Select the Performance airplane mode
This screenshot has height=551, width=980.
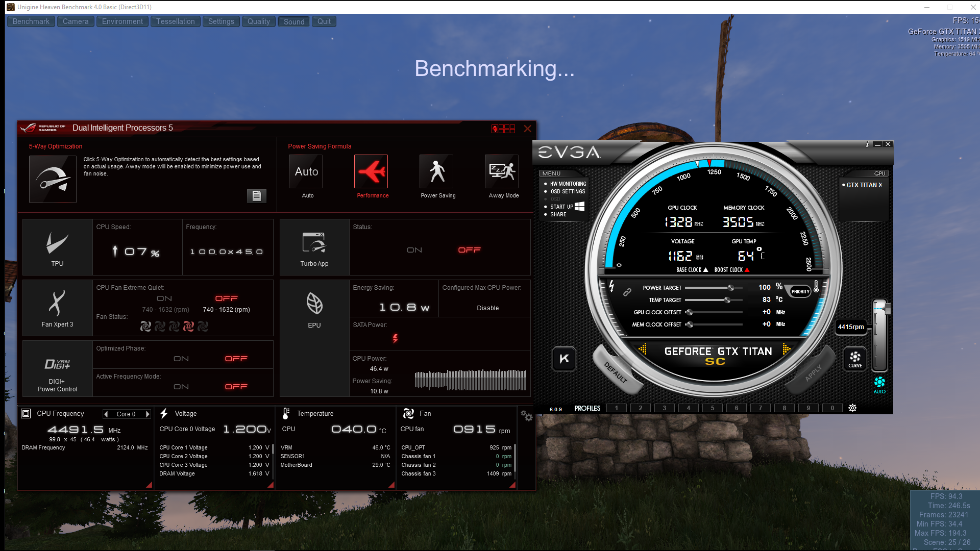click(x=371, y=171)
